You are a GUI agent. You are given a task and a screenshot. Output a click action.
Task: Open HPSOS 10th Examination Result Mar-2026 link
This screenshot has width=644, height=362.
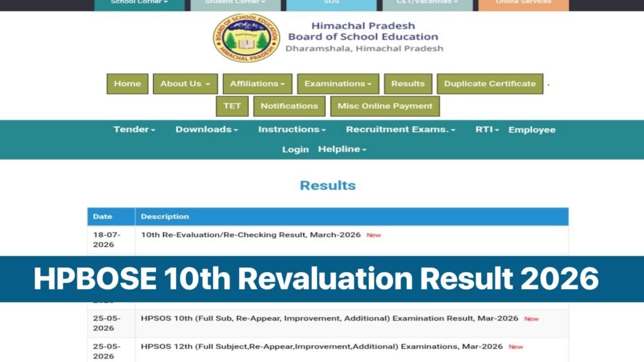point(330,318)
